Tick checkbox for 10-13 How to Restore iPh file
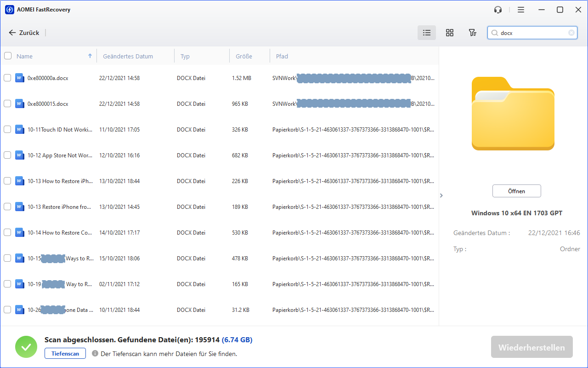Image resolution: width=588 pixels, height=368 pixels. (7, 181)
